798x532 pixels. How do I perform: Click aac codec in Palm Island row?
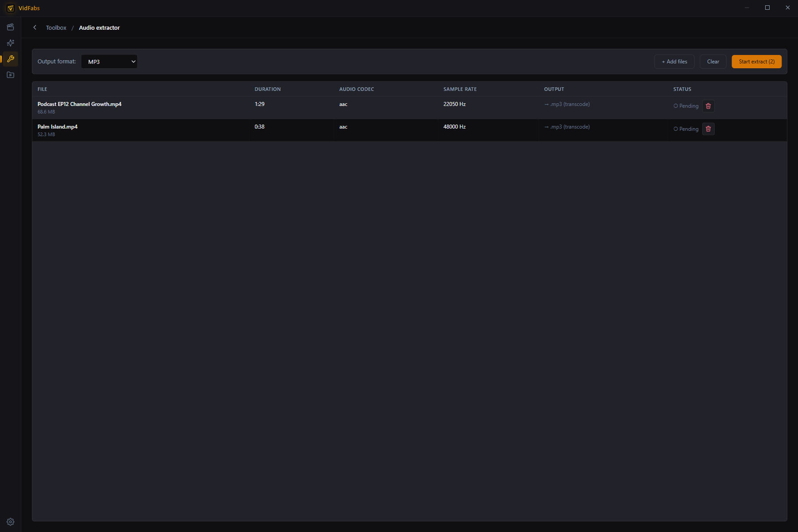tap(344, 127)
